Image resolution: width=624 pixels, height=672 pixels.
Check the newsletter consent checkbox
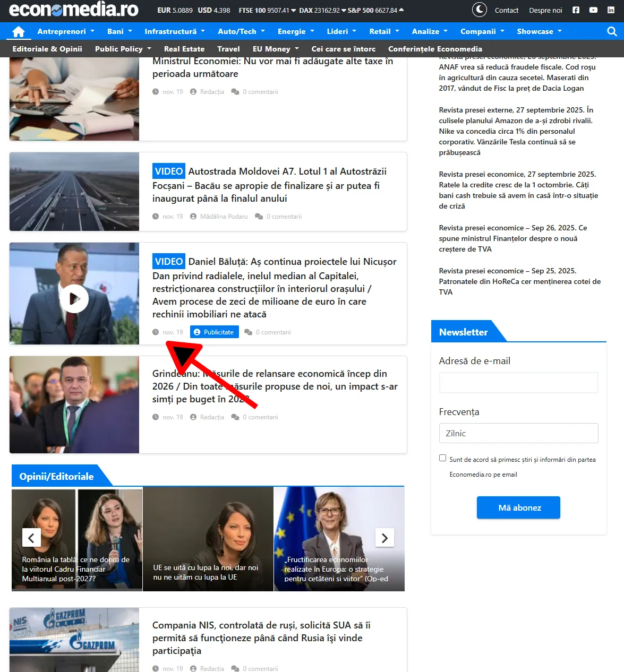tap(442, 458)
